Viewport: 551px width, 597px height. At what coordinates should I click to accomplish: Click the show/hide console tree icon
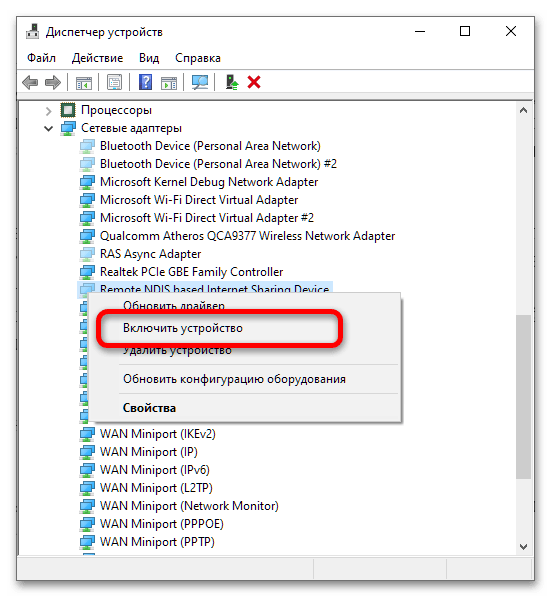[84, 82]
